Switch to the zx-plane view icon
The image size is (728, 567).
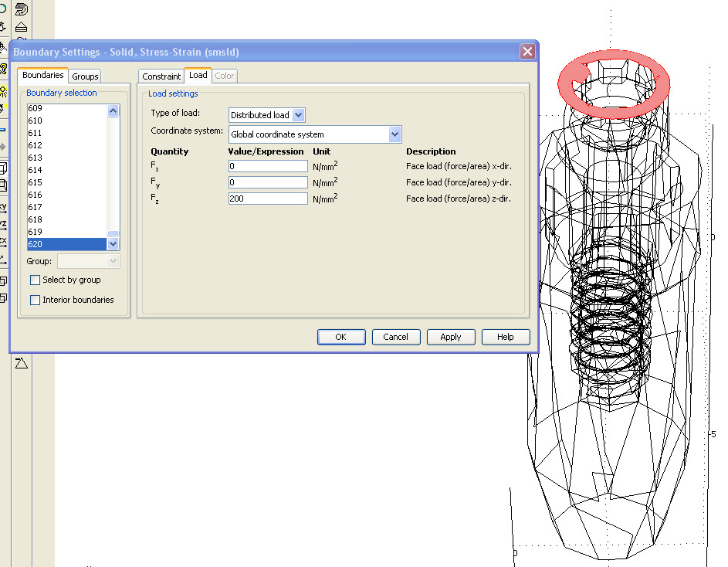[x=3, y=241]
